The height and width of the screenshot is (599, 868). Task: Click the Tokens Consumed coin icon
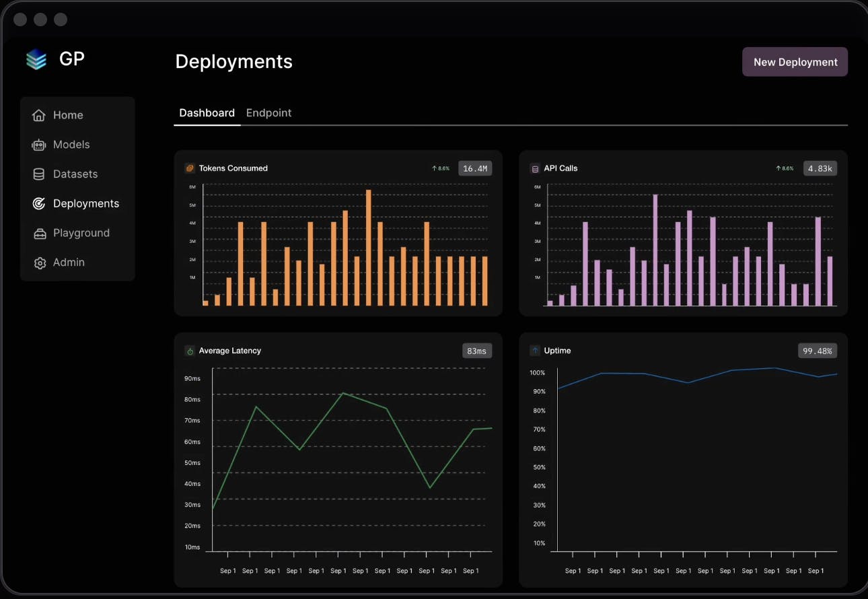[190, 168]
